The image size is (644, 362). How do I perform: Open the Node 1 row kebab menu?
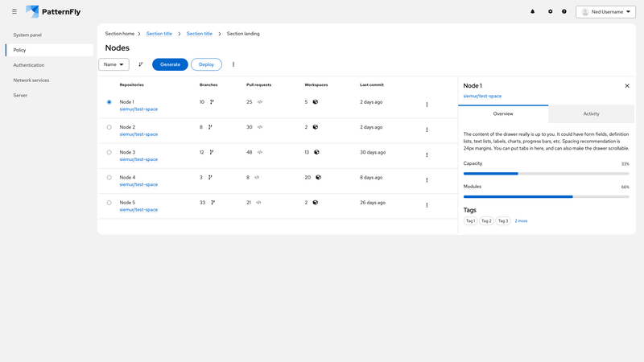click(427, 105)
